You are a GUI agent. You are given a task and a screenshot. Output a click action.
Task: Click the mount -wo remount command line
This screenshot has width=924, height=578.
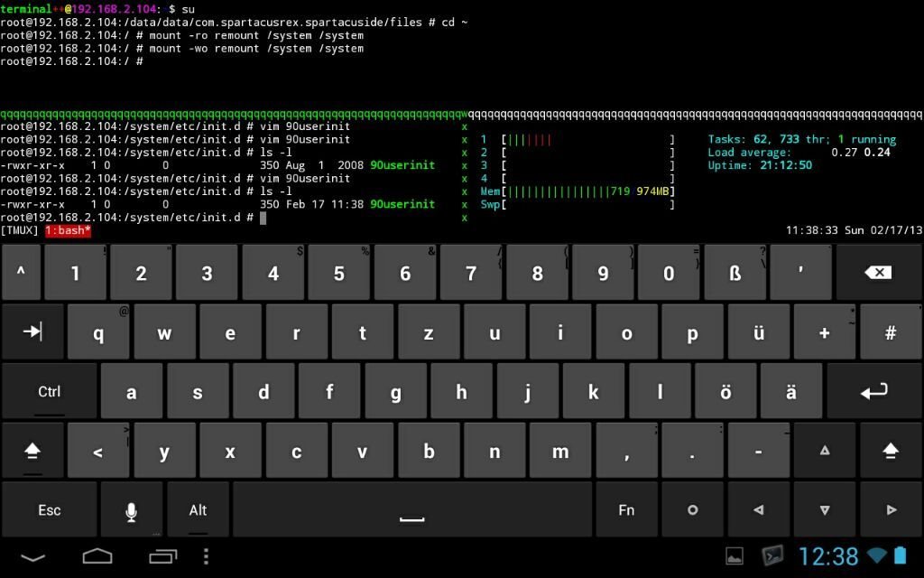[256, 49]
